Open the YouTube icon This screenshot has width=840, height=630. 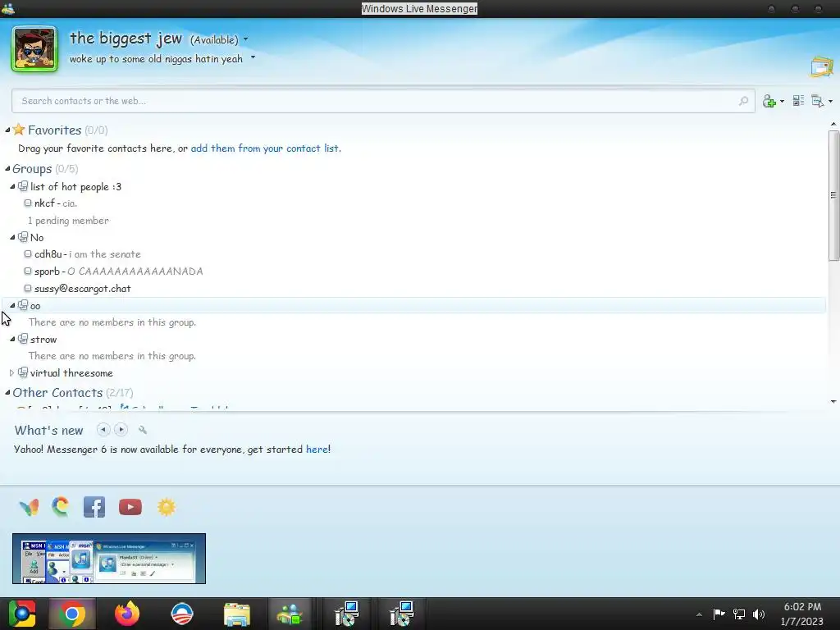[x=130, y=507]
